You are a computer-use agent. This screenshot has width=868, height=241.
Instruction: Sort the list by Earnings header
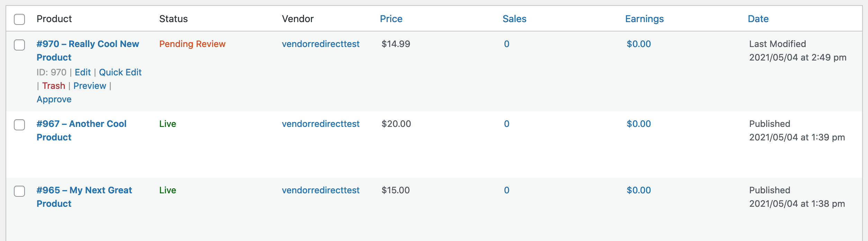644,19
